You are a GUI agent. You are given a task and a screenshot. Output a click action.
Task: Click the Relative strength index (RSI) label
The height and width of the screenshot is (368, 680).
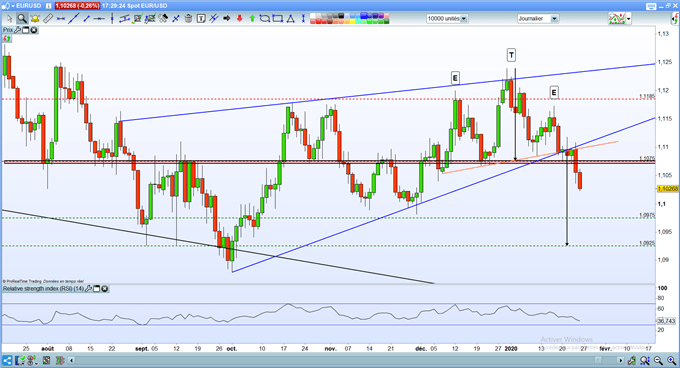click(43, 289)
